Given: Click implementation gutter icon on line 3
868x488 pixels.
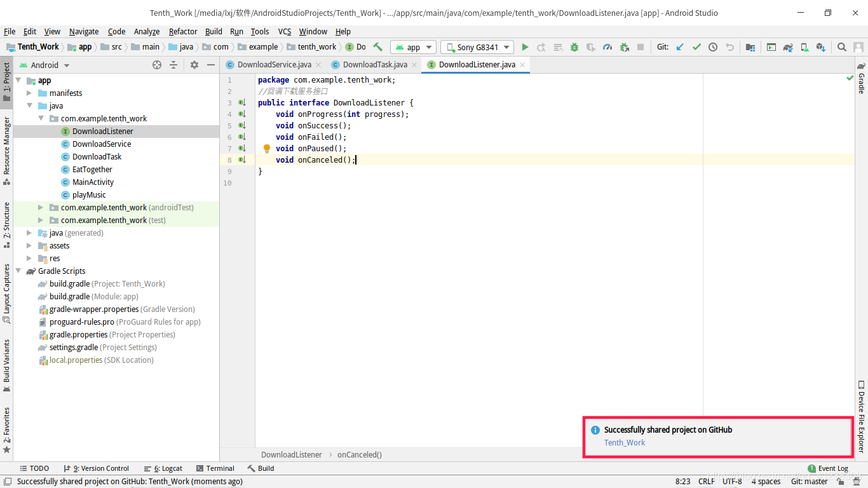Looking at the screenshot, I should (x=242, y=102).
